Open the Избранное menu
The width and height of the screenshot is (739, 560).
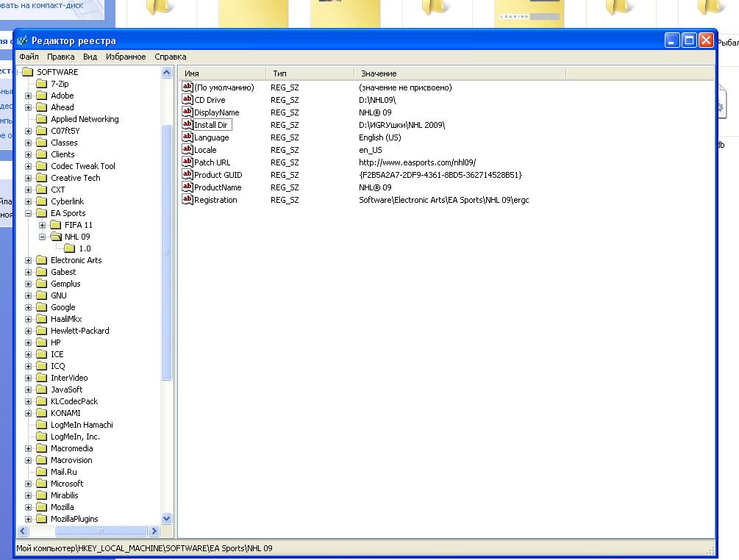click(126, 57)
